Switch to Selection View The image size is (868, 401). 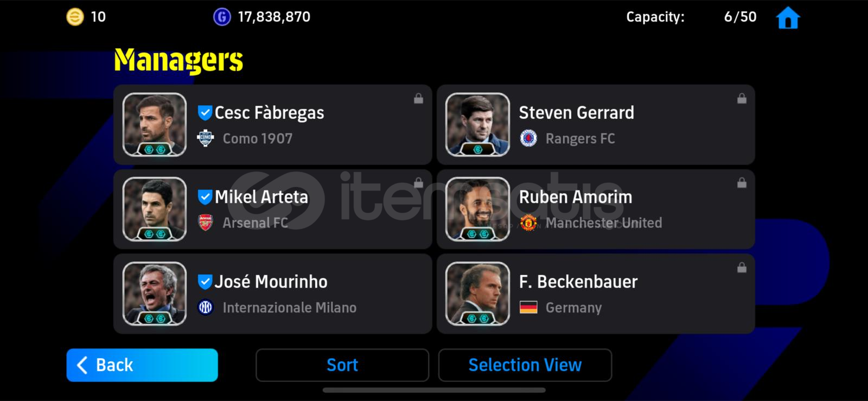pos(525,365)
